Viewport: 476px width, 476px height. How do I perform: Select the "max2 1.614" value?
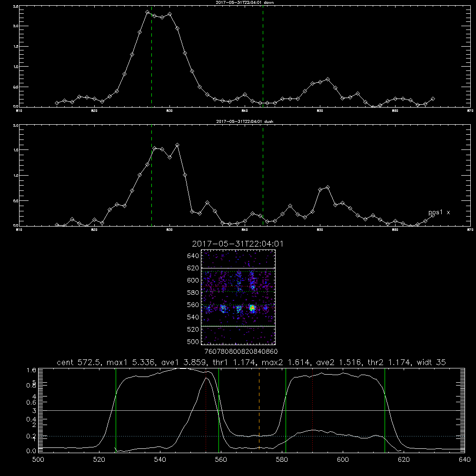(285, 362)
